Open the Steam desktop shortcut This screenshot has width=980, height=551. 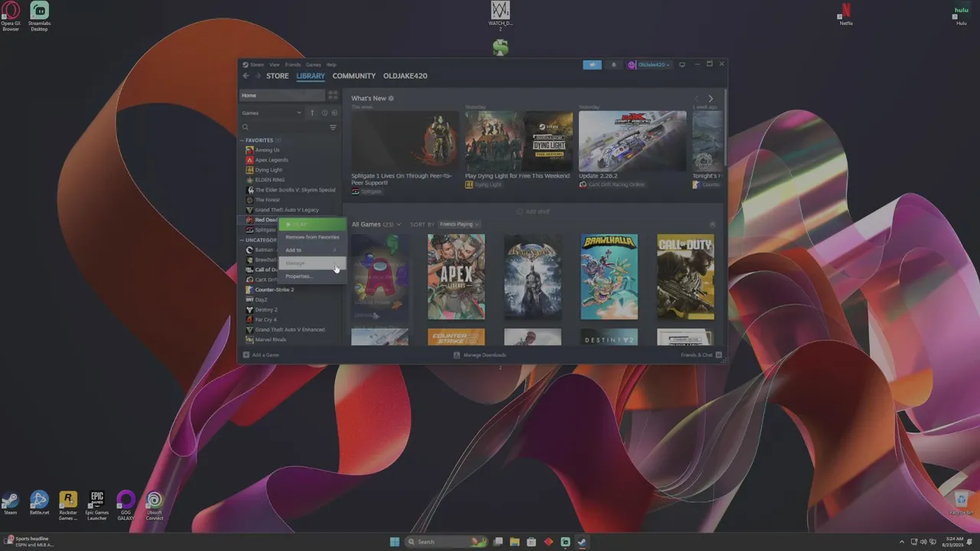tap(10, 504)
